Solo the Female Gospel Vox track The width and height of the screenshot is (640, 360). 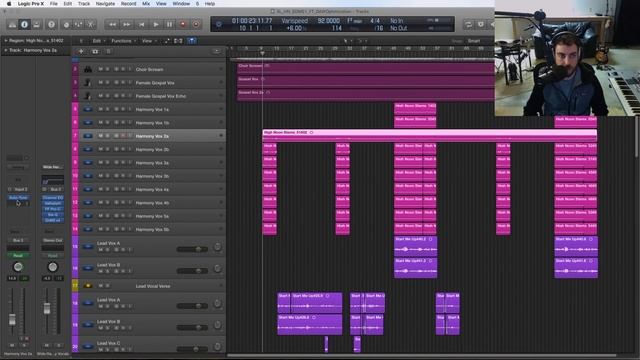click(x=108, y=83)
